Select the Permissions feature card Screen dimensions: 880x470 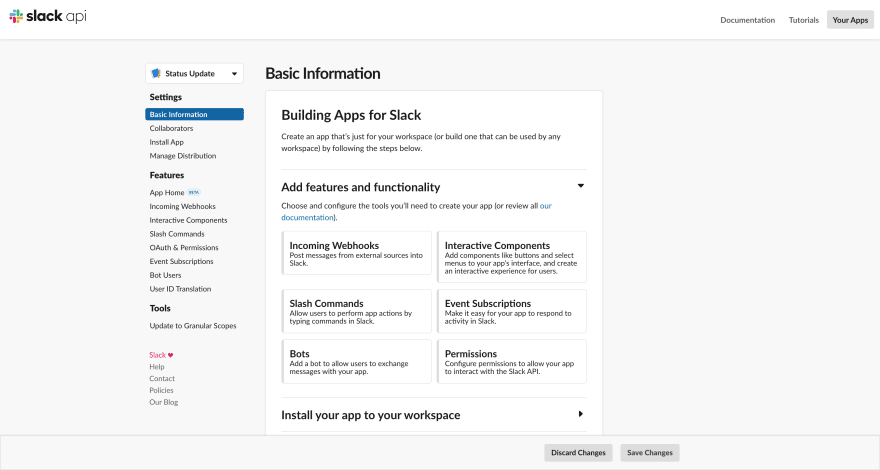[x=511, y=362]
